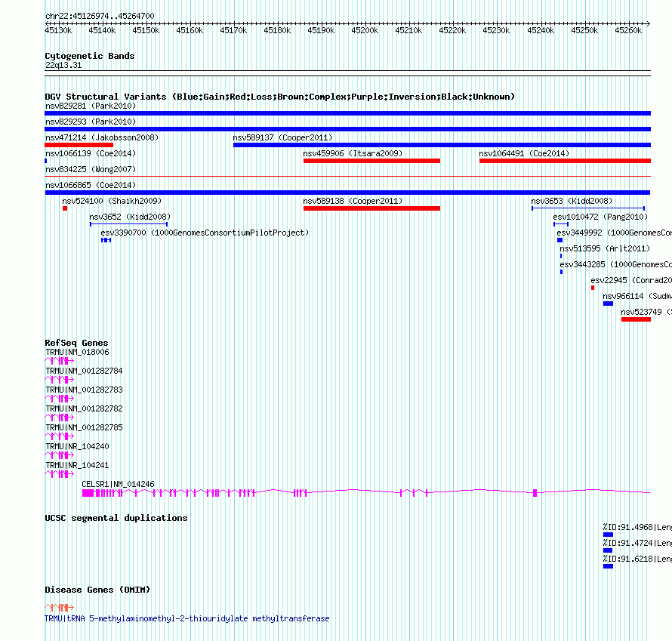
Task: Click the 45200k ruler tick label
Action: point(365,30)
